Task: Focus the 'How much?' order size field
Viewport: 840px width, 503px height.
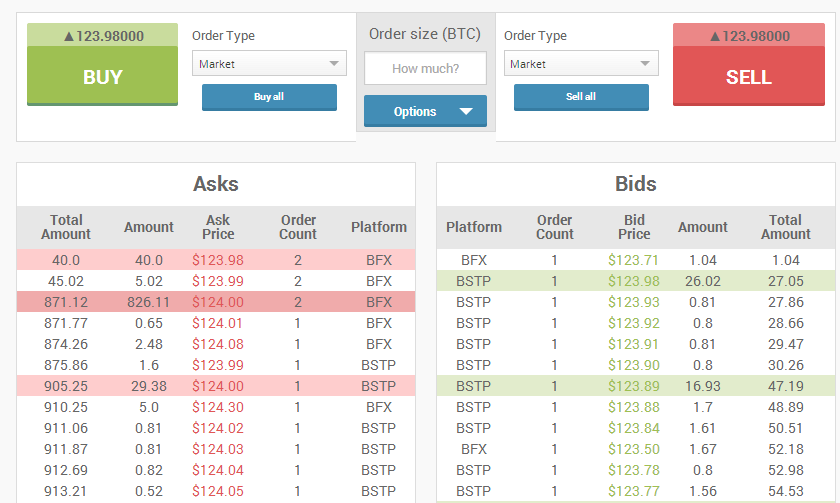Action: (425, 69)
